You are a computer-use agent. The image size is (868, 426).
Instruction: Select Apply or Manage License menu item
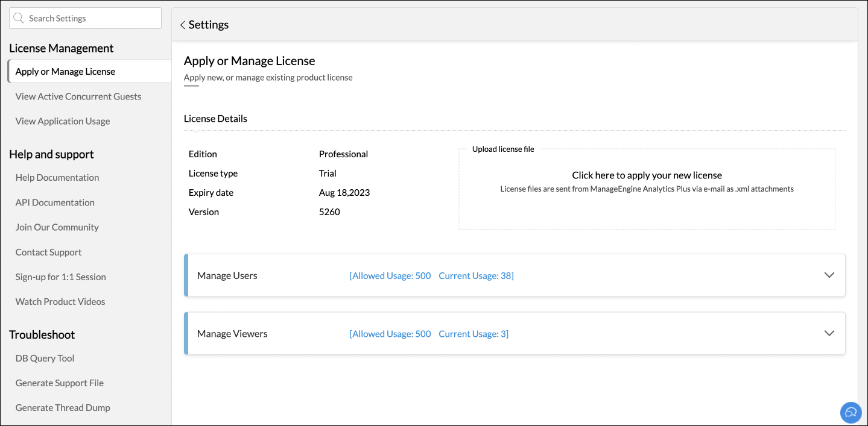click(65, 72)
